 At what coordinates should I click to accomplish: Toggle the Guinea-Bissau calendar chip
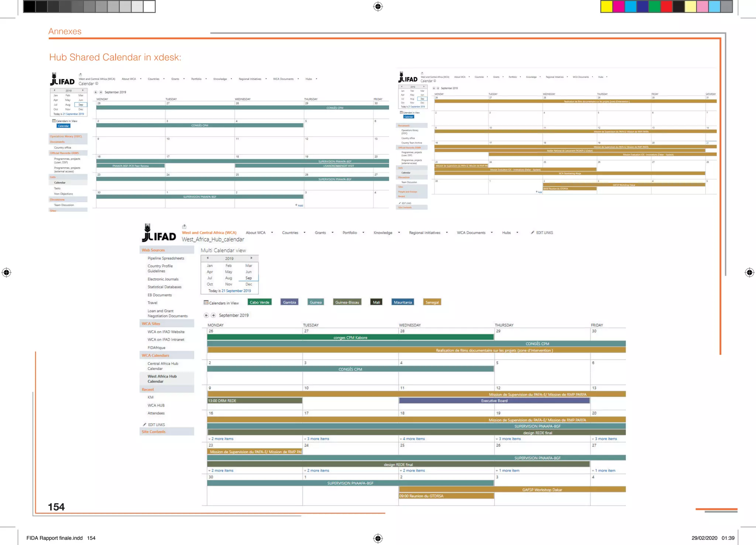(347, 302)
